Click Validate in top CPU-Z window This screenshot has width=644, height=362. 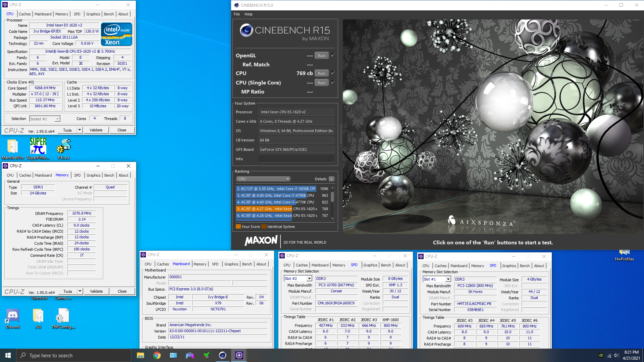click(96, 130)
